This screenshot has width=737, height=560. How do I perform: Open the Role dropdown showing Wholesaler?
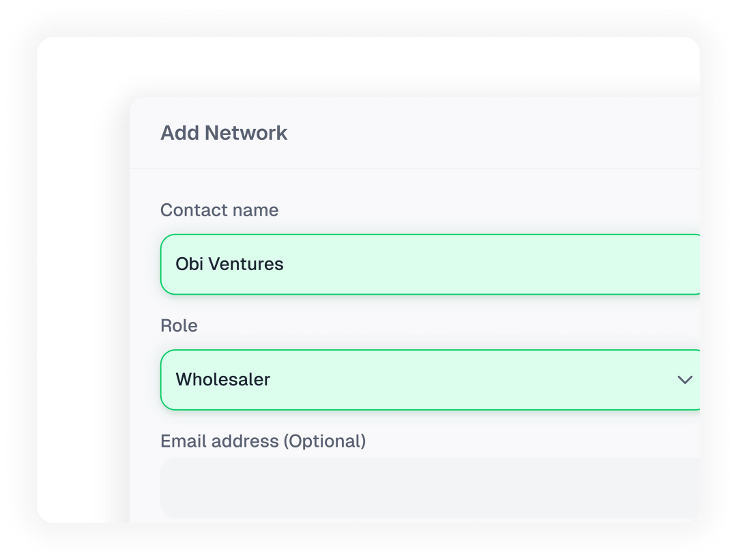click(430, 380)
